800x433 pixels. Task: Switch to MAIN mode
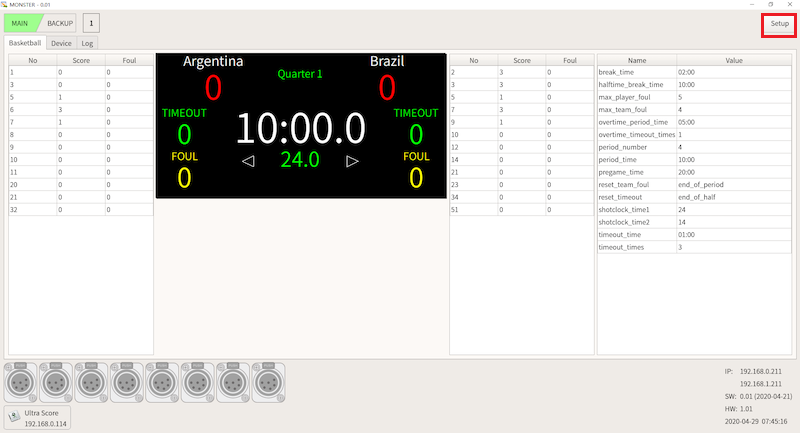(x=22, y=22)
